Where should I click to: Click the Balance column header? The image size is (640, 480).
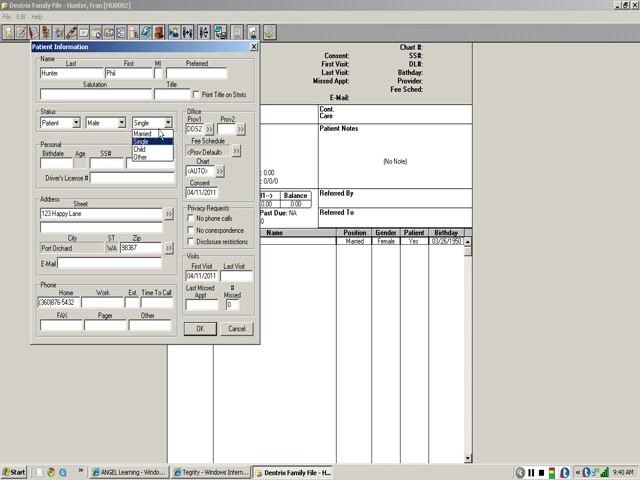[296, 196]
